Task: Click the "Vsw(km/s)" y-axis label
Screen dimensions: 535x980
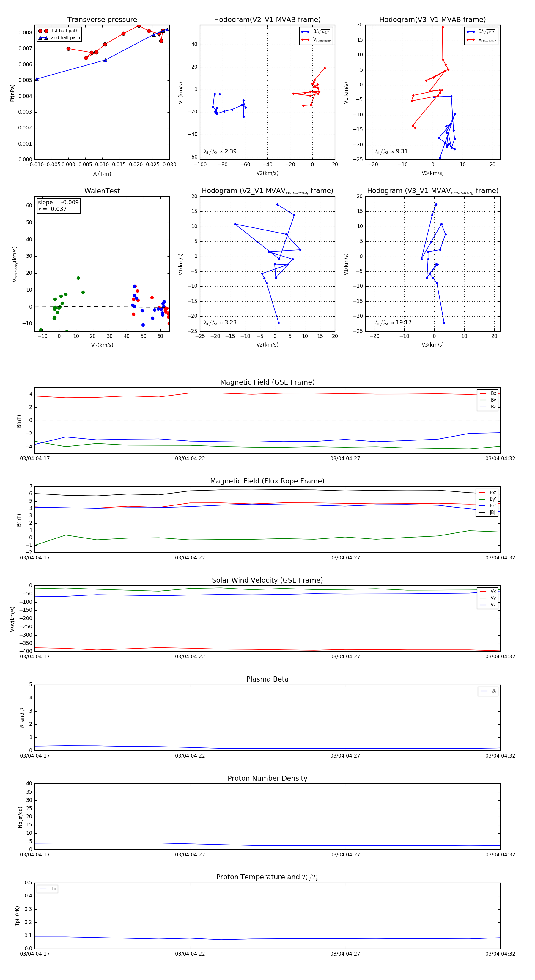Action: tap(12, 619)
